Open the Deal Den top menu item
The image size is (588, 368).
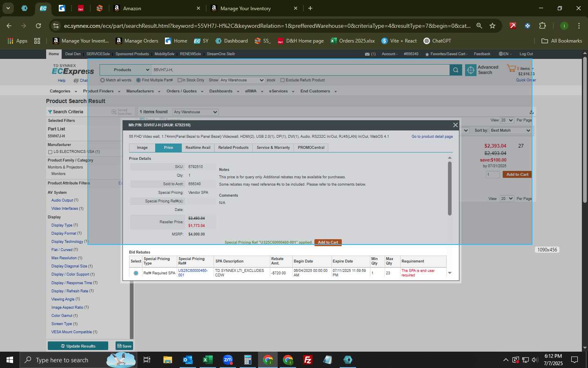73,54
